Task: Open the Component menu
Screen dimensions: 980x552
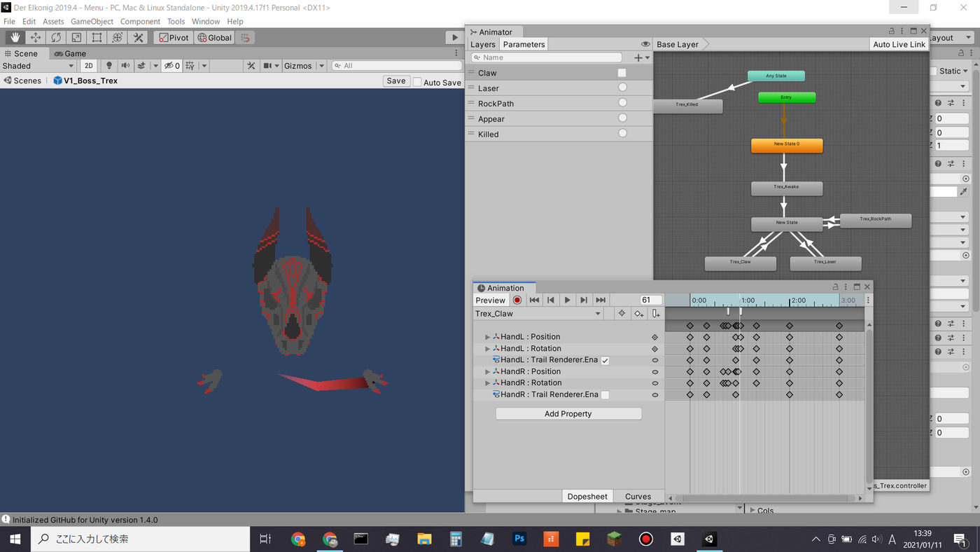Action: pyautogui.click(x=140, y=22)
